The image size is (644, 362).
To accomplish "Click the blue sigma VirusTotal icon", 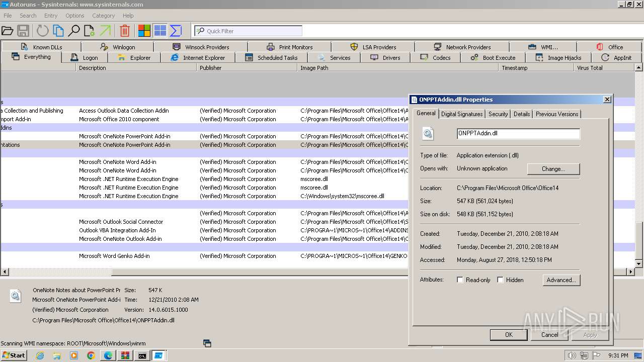I will click(x=176, y=31).
